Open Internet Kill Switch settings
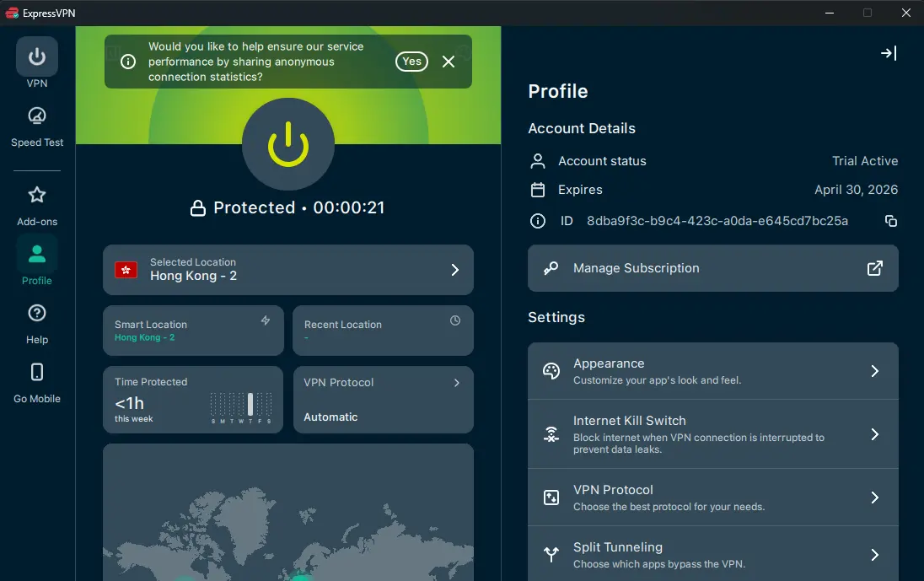 tap(713, 434)
